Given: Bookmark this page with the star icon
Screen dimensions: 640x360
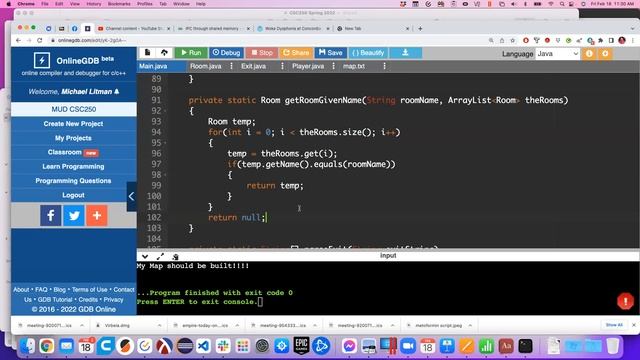Looking at the screenshot, I should [x=513, y=40].
